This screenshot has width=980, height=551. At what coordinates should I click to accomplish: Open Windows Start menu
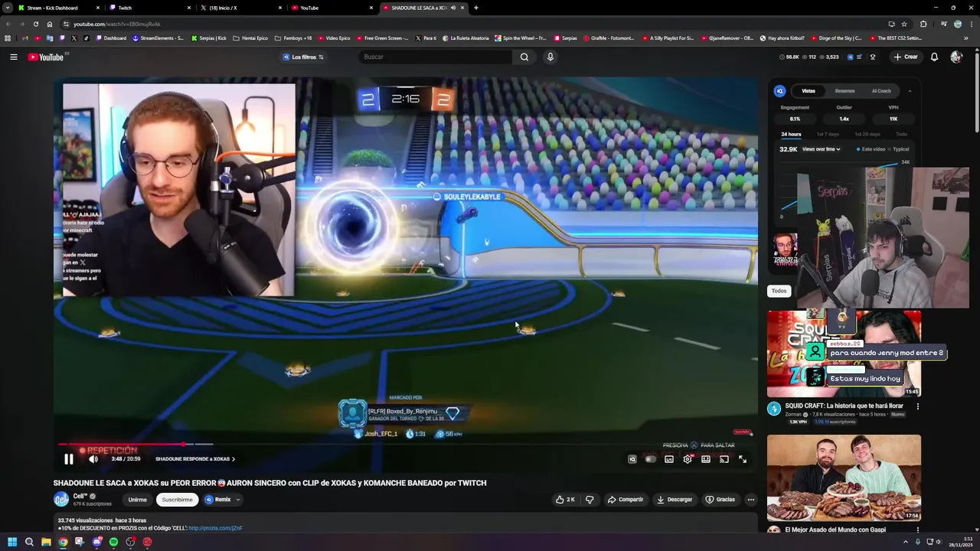[12, 542]
